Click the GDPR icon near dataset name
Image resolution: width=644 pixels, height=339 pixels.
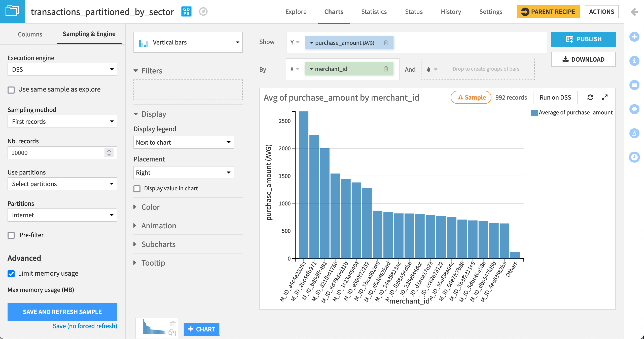tap(186, 12)
